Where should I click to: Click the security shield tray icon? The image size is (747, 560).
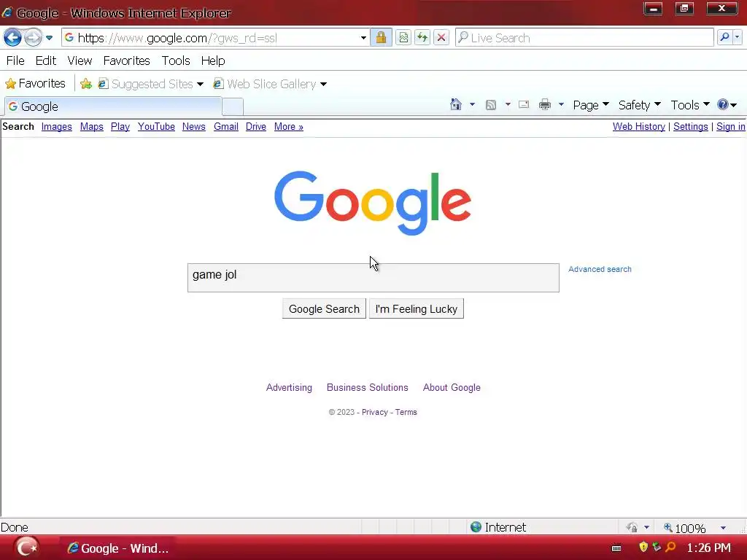(643, 547)
